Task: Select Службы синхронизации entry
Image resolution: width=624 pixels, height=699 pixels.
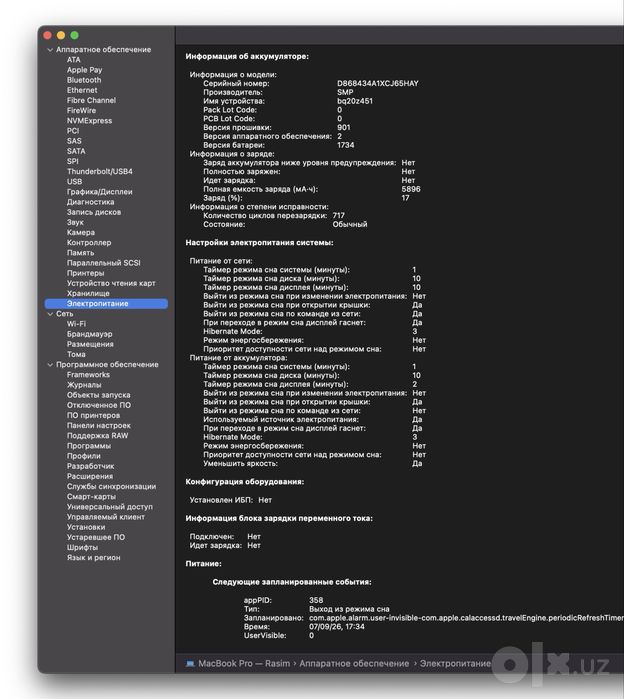Action: coord(111,487)
